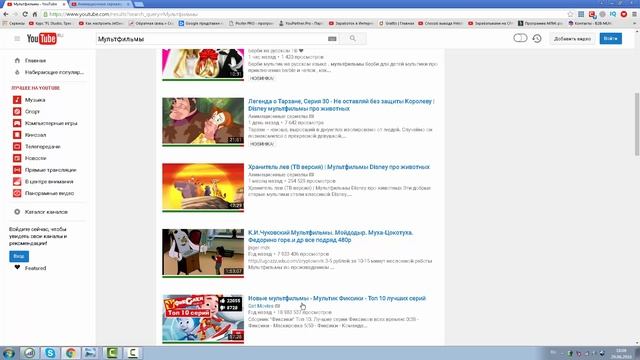
Task: Open the Панорамные видео channel icon
Action: [17, 193]
